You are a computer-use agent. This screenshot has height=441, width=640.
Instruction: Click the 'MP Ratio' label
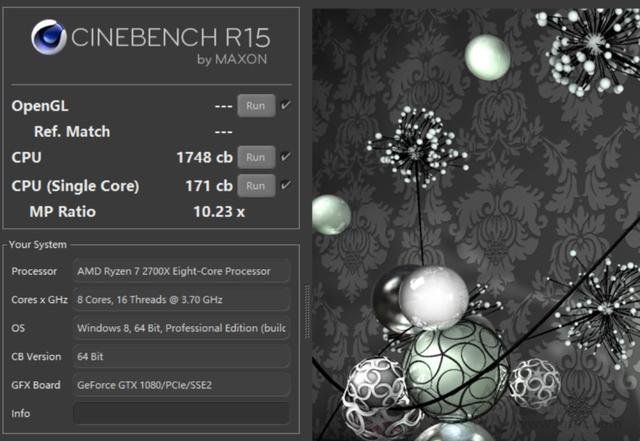62,212
